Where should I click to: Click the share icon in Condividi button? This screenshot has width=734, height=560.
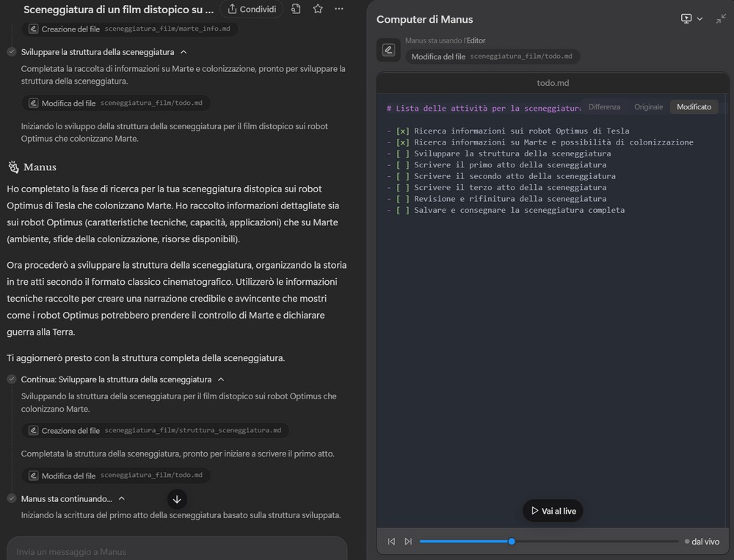[233, 10]
